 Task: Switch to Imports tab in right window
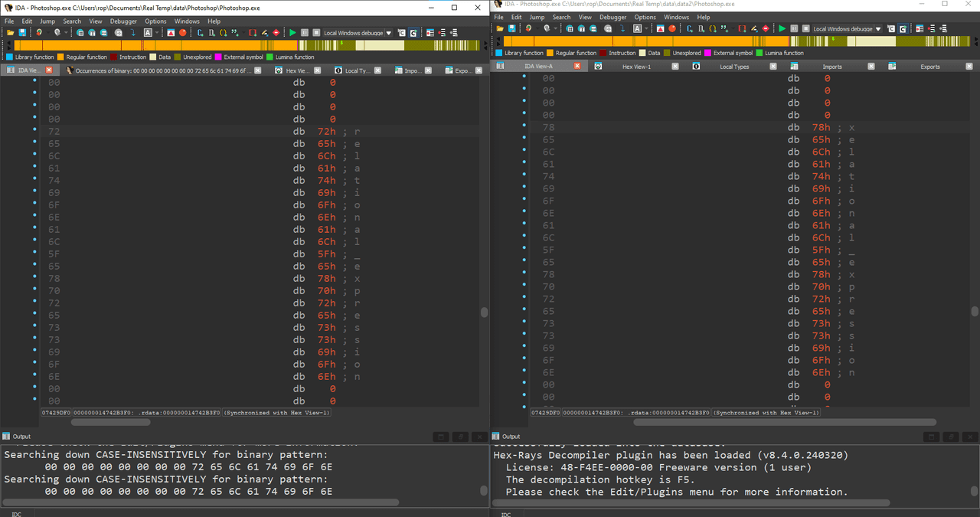pyautogui.click(x=831, y=67)
